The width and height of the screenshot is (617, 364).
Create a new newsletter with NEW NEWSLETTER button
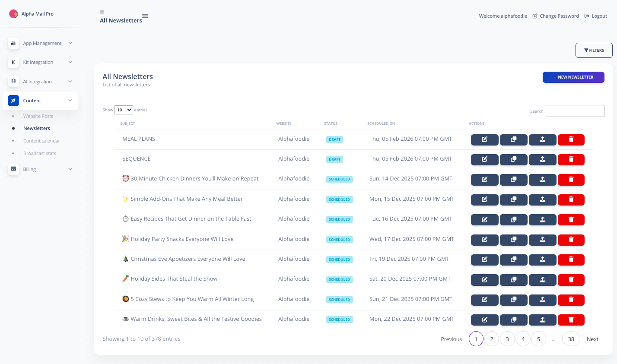(573, 77)
